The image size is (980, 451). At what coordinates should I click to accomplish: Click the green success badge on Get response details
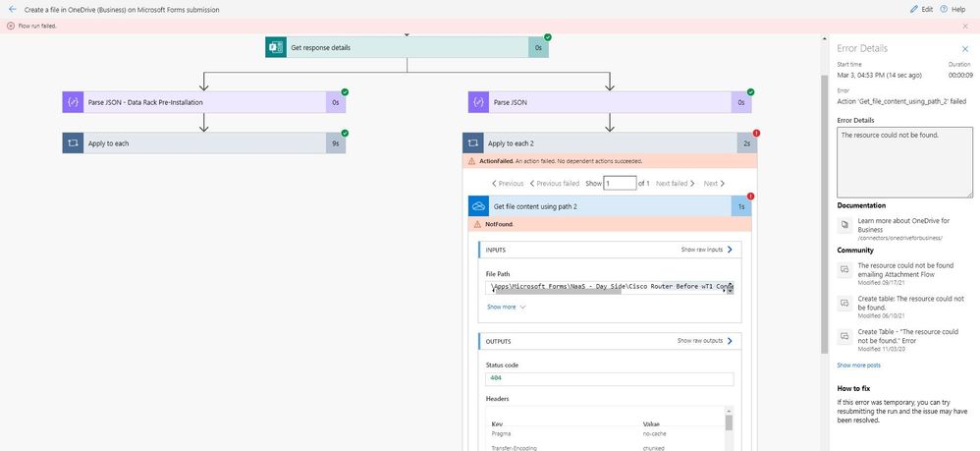click(548, 37)
